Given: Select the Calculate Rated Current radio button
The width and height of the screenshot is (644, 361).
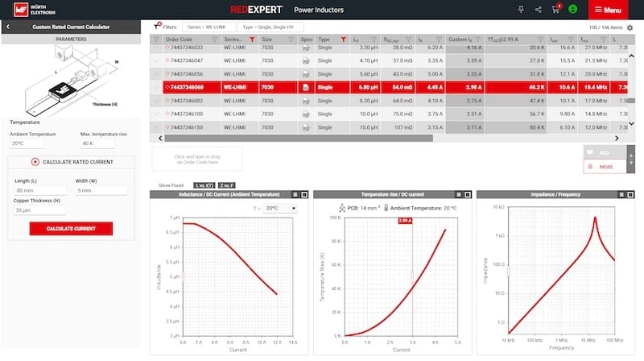Looking at the screenshot, I should click(x=35, y=162).
